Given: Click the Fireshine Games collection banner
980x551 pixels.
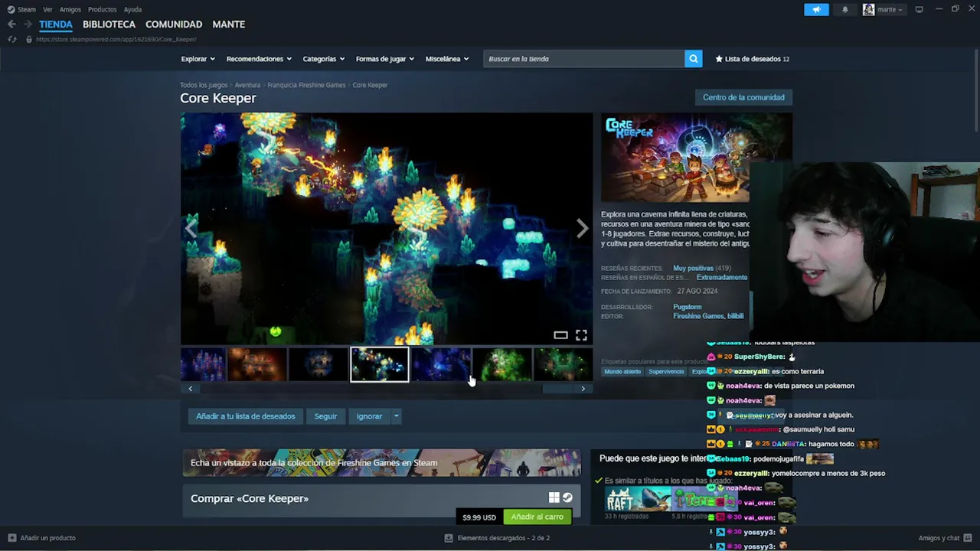Looking at the screenshot, I should coord(381,463).
